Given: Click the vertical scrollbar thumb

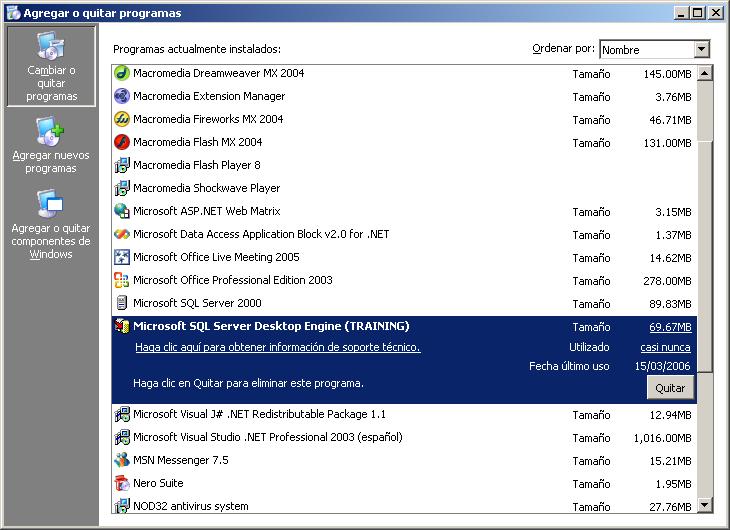Looking at the screenshot, I should [705, 256].
